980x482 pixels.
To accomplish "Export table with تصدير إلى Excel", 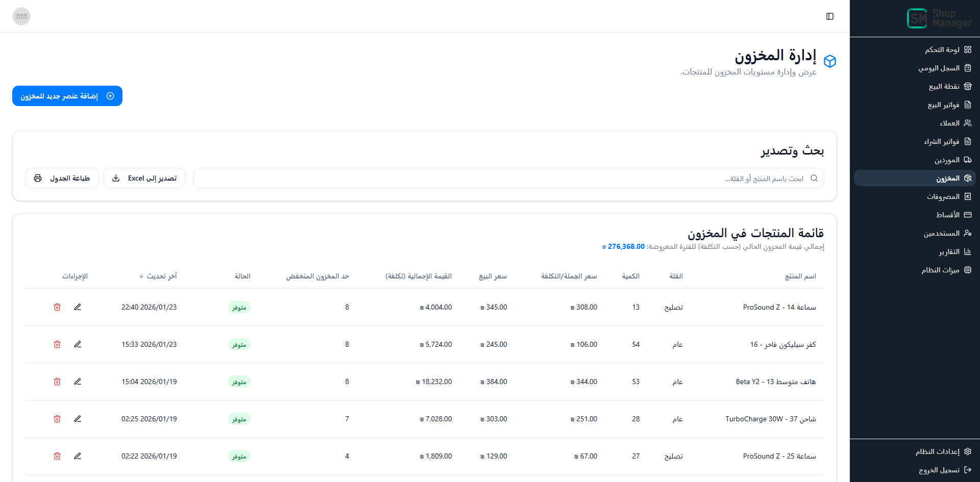I will 144,178.
